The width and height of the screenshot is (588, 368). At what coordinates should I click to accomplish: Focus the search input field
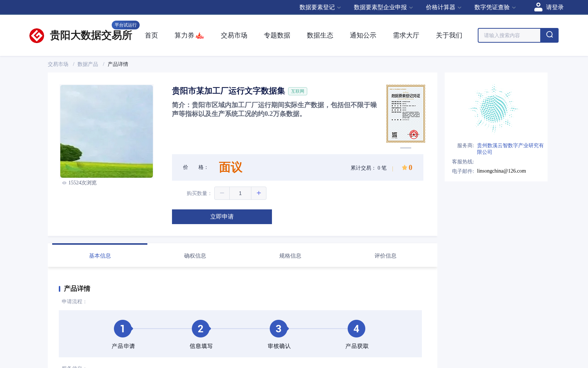coord(509,35)
